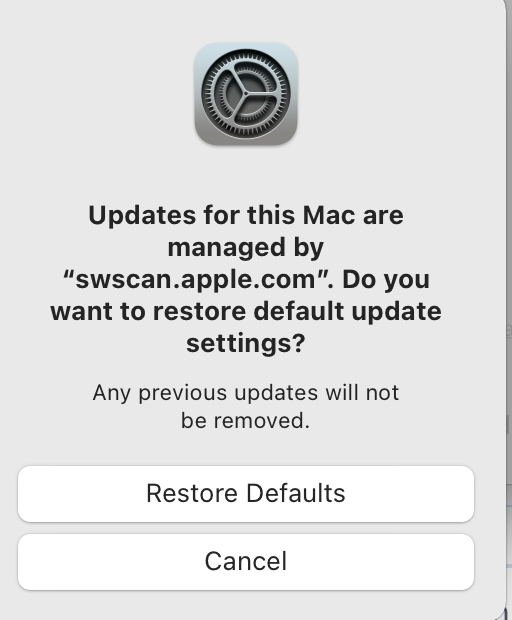The height and width of the screenshot is (620, 512).
Task: Click the center hub of the gear icon
Action: (246, 94)
